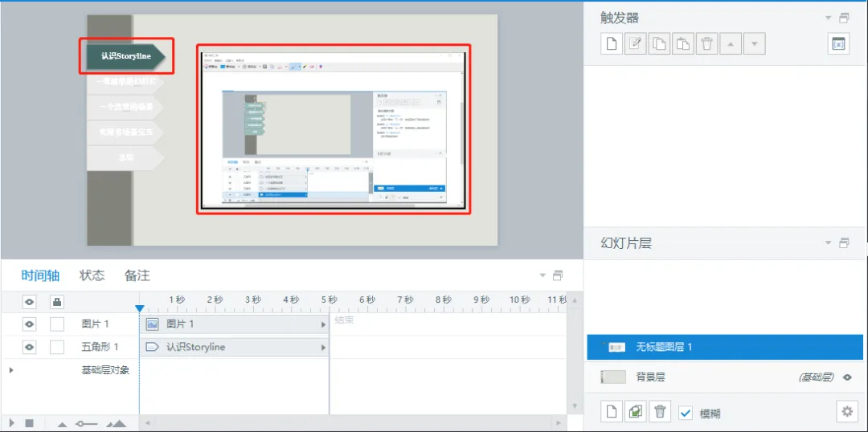The image size is (868, 432).
Task: Switch to the 备注 tab
Action: pos(137,275)
